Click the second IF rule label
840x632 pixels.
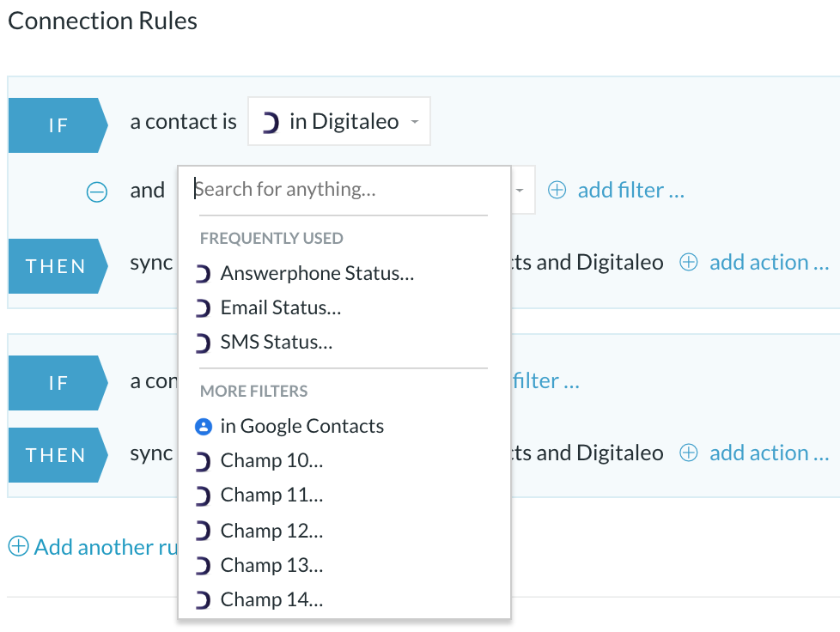click(58, 383)
